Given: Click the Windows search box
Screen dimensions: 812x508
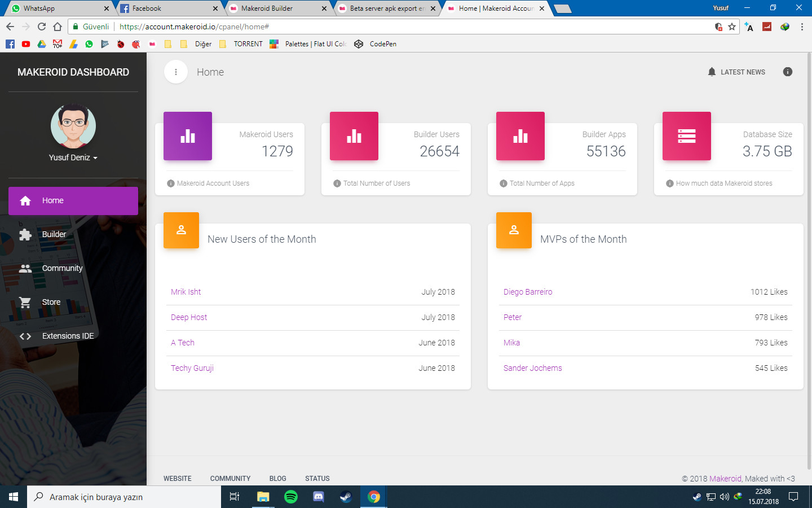Looking at the screenshot, I should (x=124, y=497).
